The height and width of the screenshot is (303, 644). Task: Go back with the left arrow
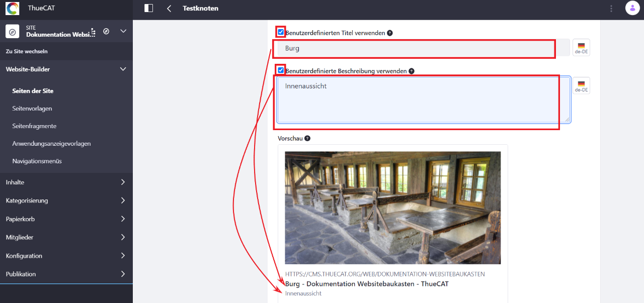point(169,8)
